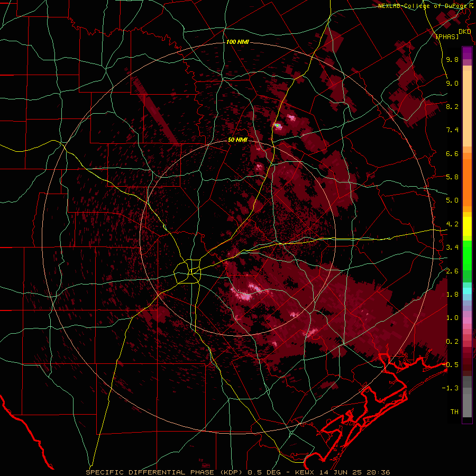This screenshot has width=476, height=476.
Task: Click the TH threshold label on legend
Action: [454, 412]
